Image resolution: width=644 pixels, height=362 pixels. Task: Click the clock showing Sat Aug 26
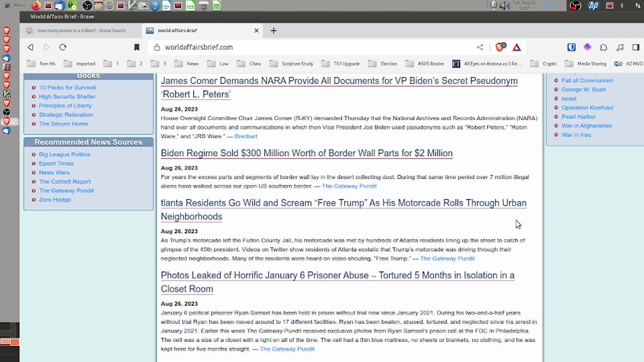coord(524,6)
